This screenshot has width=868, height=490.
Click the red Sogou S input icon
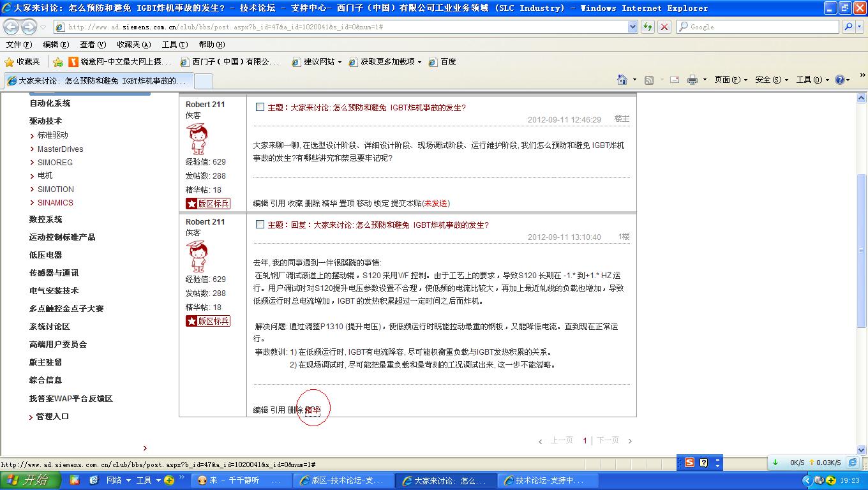click(689, 463)
